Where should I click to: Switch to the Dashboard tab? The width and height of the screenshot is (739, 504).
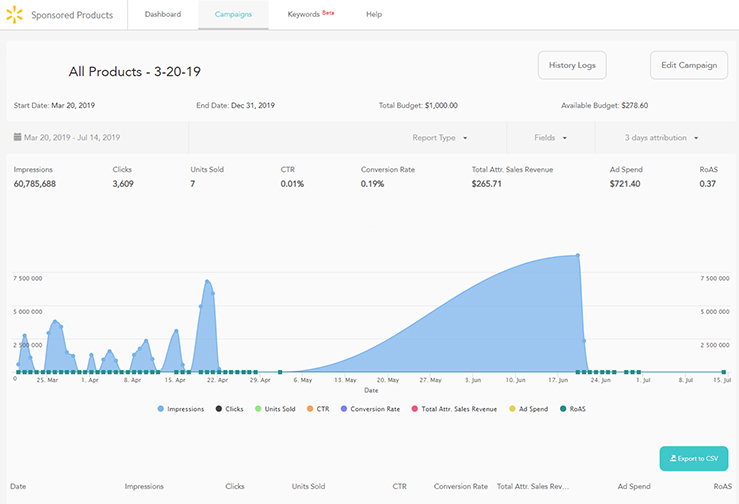(x=163, y=15)
